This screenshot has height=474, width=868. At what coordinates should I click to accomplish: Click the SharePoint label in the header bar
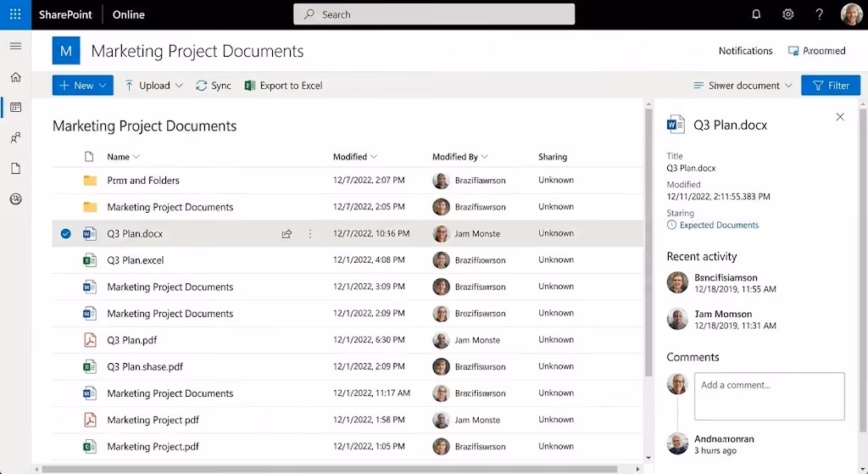pyautogui.click(x=65, y=15)
